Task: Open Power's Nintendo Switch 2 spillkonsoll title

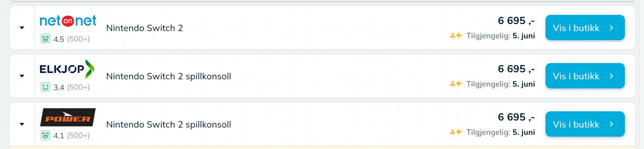Action: [x=169, y=125]
